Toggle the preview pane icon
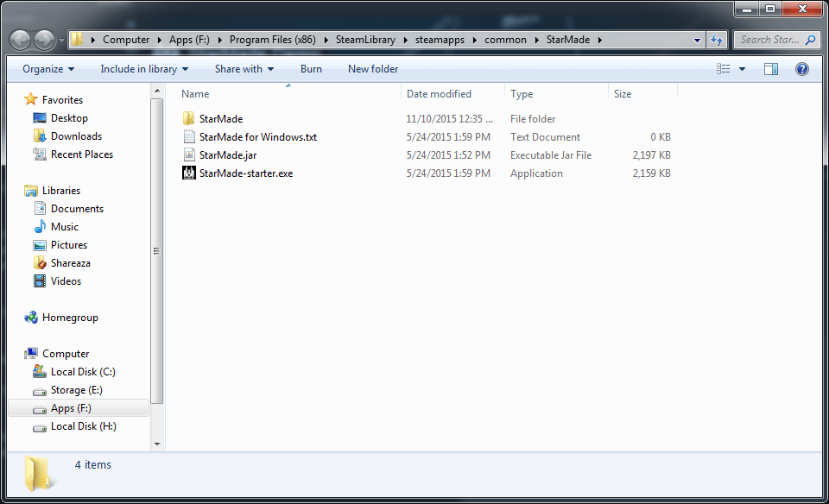Screen dimensions: 829x504 coord(771,69)
